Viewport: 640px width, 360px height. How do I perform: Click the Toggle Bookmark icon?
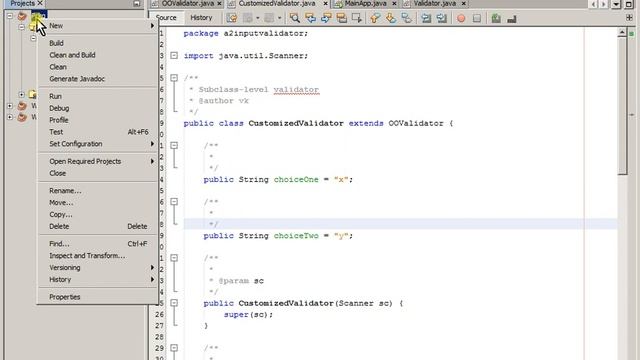(x=406, y=18)
